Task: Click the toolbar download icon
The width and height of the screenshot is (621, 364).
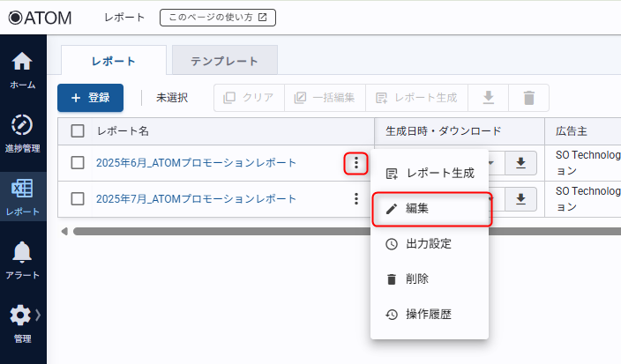Action: (x=488, y=98)
